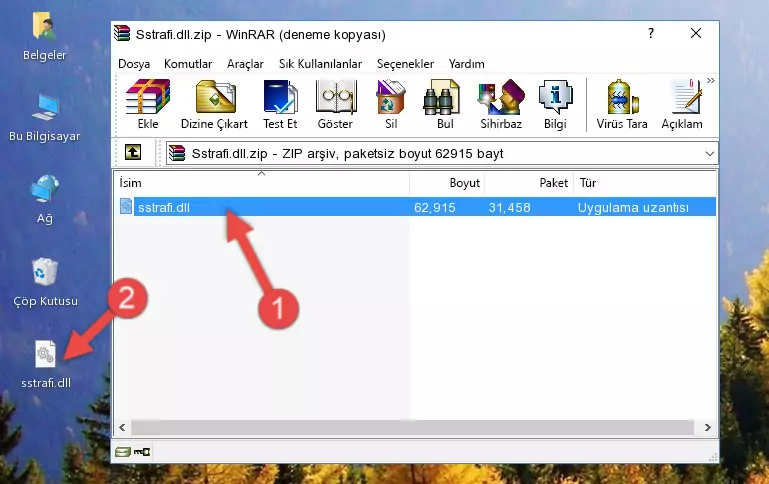
Task: Select Belgeler desktop icon
Action: click(45, 36)
